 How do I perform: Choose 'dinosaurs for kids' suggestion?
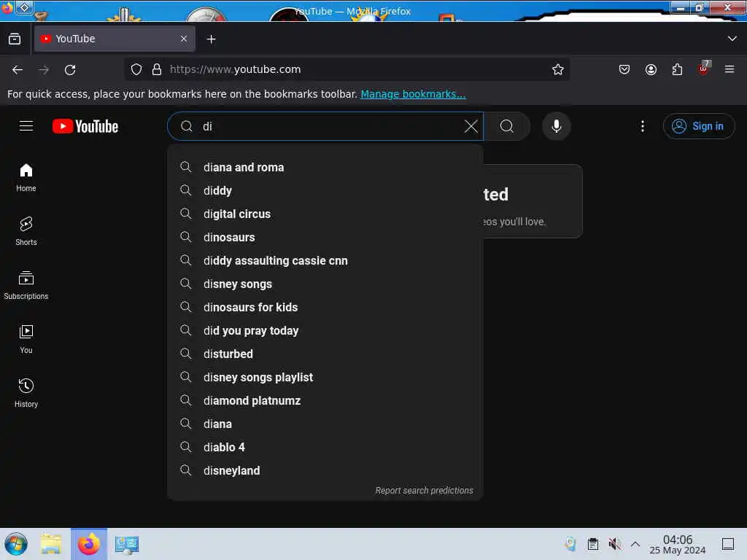pos(325,307)
